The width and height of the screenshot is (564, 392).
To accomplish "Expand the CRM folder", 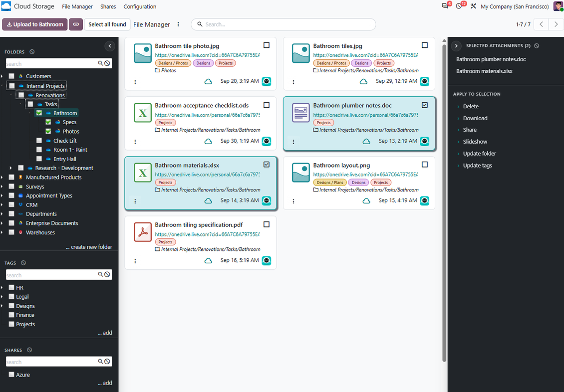I will (x=2, y=205).
